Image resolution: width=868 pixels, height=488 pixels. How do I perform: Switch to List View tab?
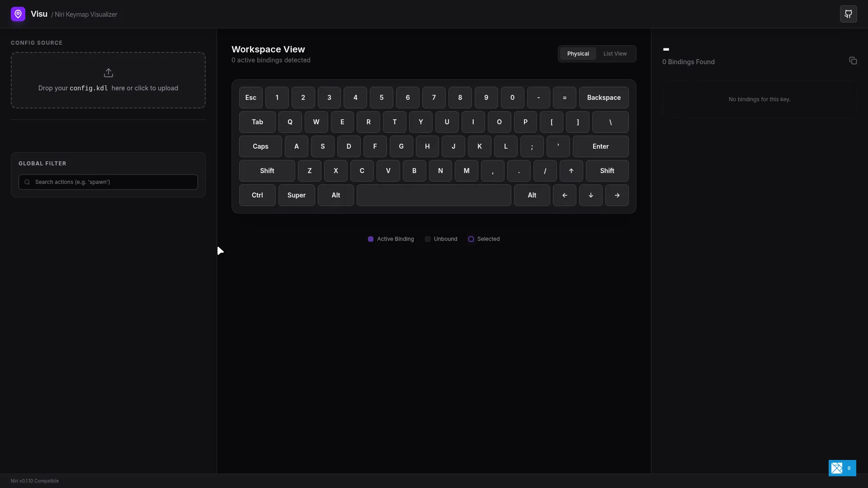(x=615, y=54)
